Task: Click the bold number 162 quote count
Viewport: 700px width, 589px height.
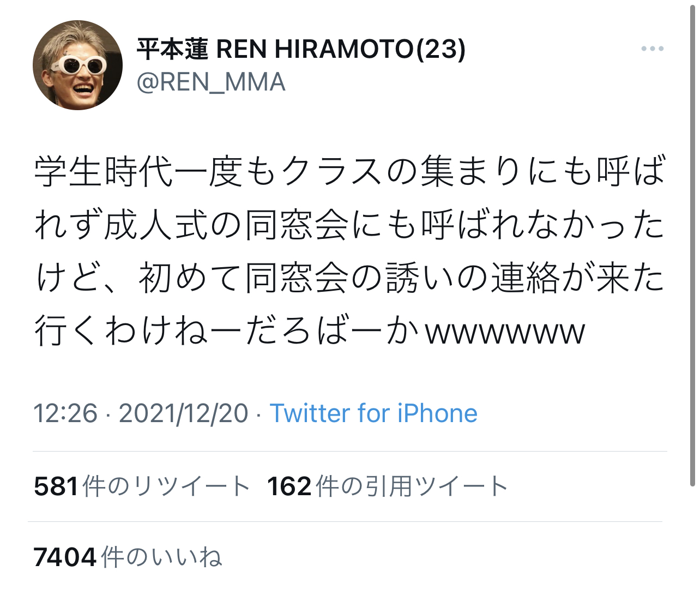Action: 289,486
